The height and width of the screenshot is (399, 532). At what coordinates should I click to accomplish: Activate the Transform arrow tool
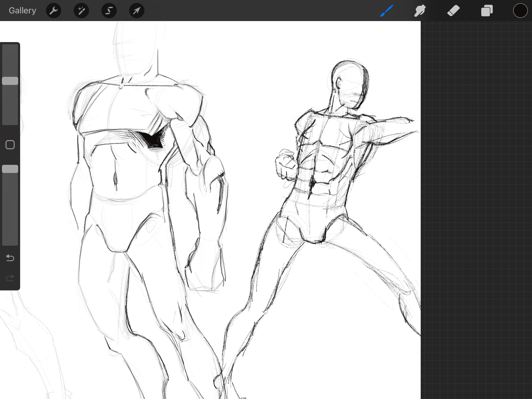tap(136, 11)
